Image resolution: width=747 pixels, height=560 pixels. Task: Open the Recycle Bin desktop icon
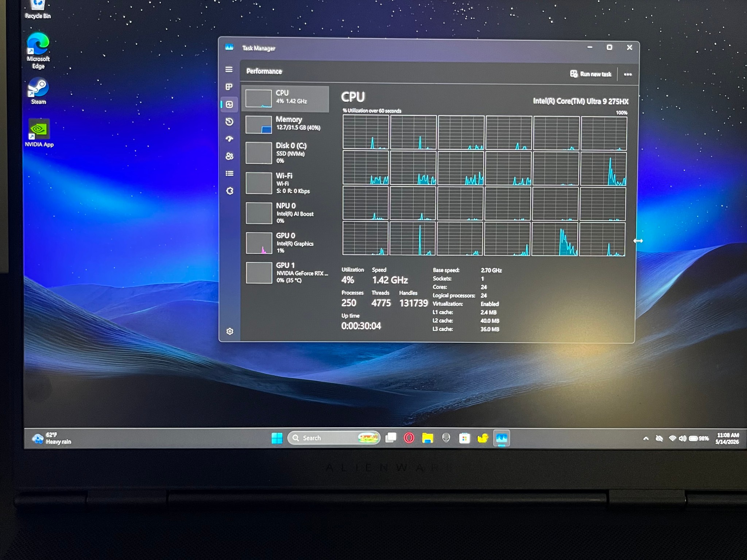38,9
